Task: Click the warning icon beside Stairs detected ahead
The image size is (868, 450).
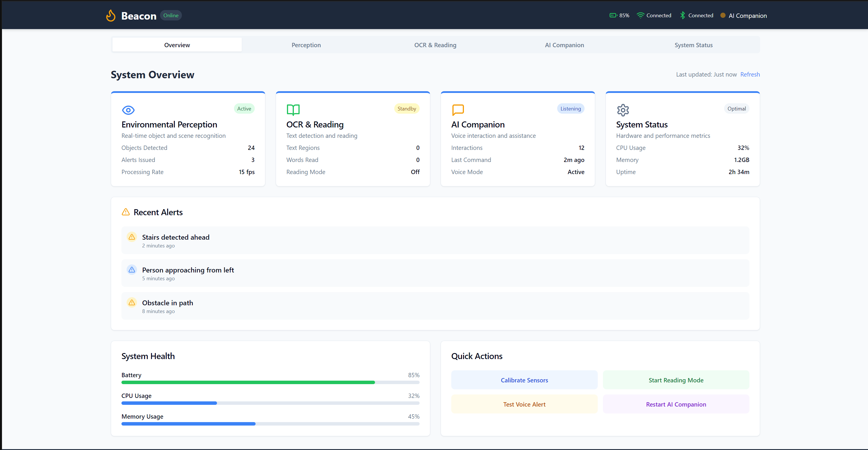Action: pyautogui.click(x=132, y=237)
